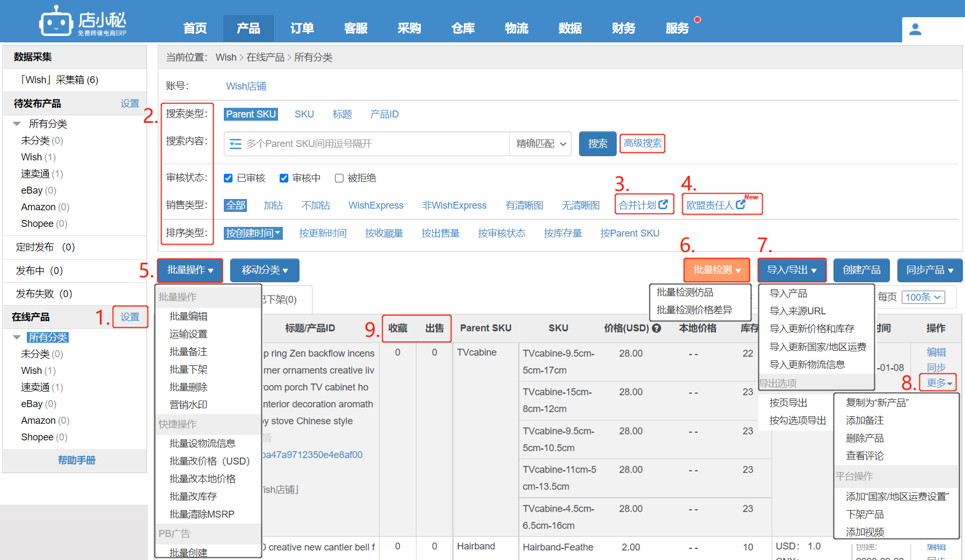This screenshot has width=965, height=560.
Task: Click the external-link icon beside 合并计划
Action: tap(663, 204)
